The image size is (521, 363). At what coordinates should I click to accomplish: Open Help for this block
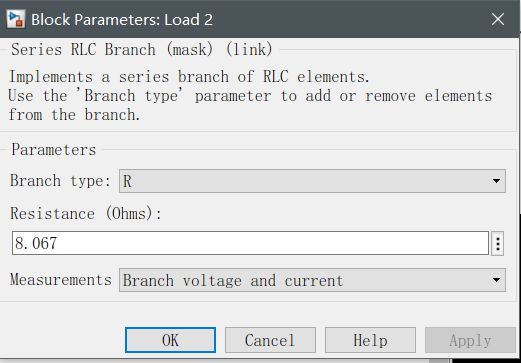[370, 340]
